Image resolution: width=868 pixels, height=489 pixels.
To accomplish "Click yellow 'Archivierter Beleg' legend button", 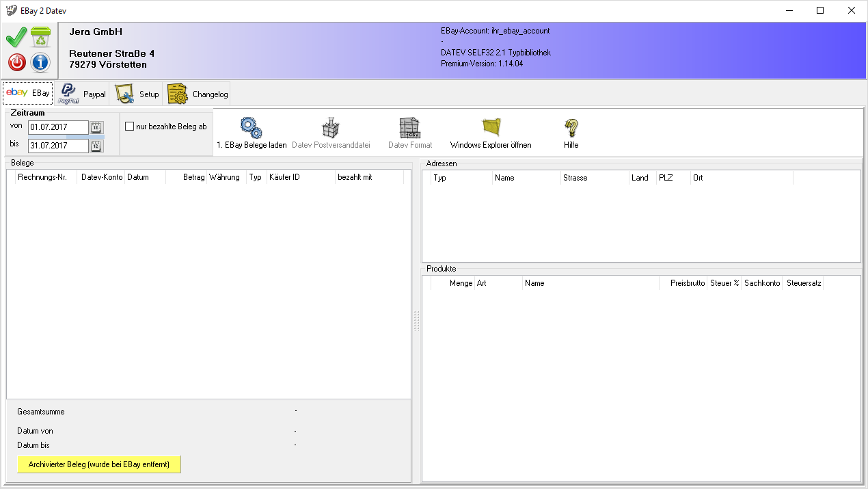I will point(98,464).
